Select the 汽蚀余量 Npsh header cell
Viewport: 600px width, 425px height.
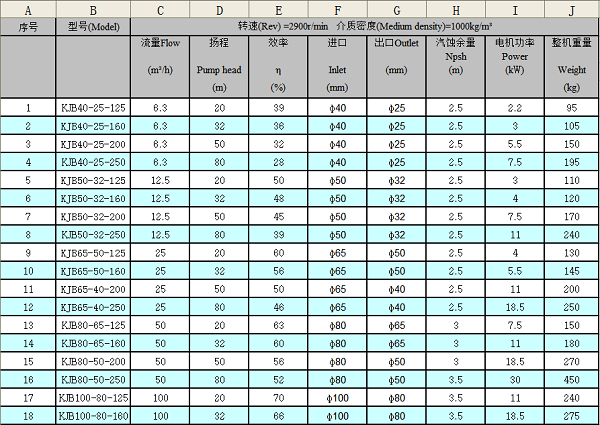456,65
